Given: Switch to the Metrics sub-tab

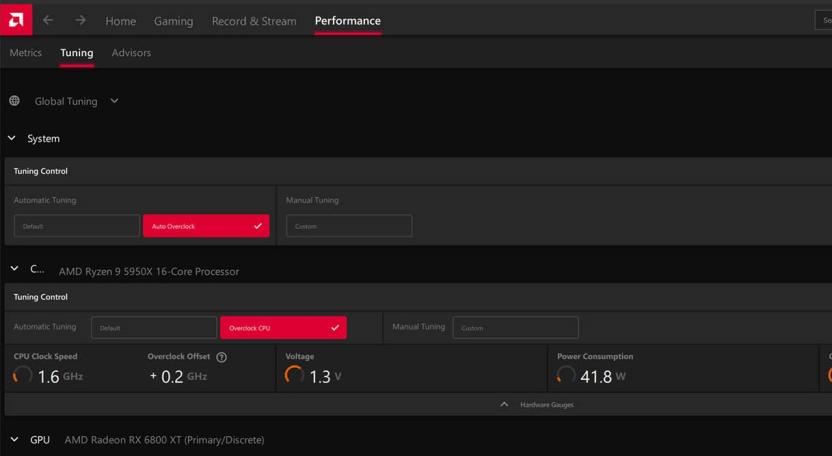Looking at the screenshot, I should click(x=25, y=53).
